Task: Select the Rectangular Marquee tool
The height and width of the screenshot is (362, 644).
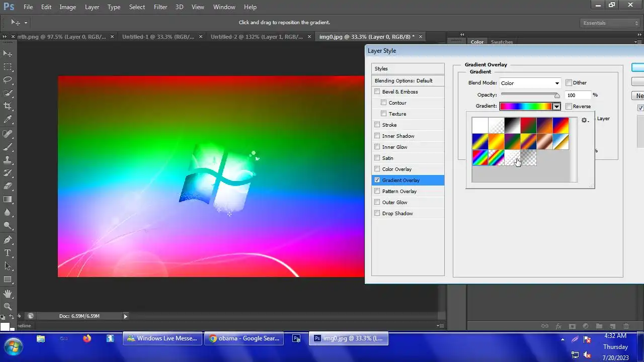Action: (8, 67)
